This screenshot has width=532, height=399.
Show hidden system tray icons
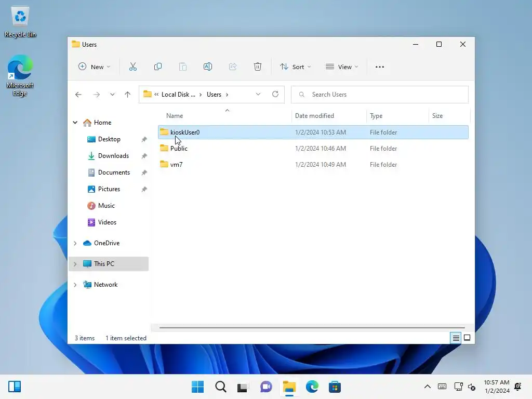(x=428, y=387)
